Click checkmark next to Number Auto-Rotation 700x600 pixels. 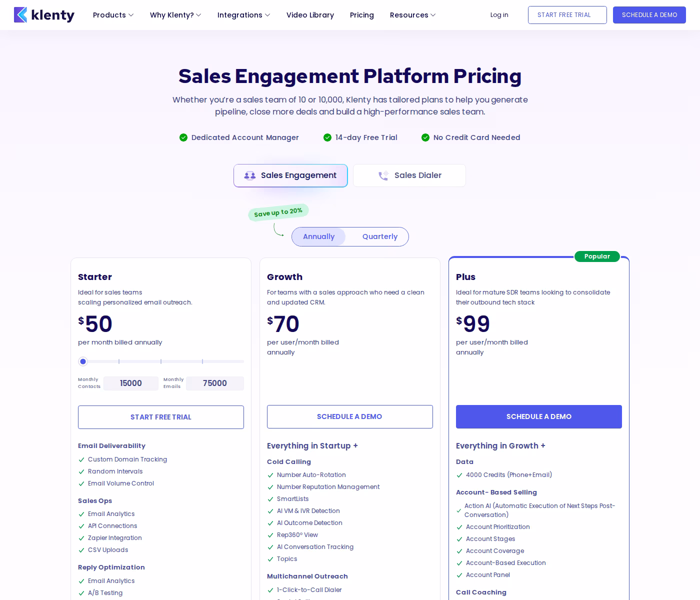click(270, 475)
